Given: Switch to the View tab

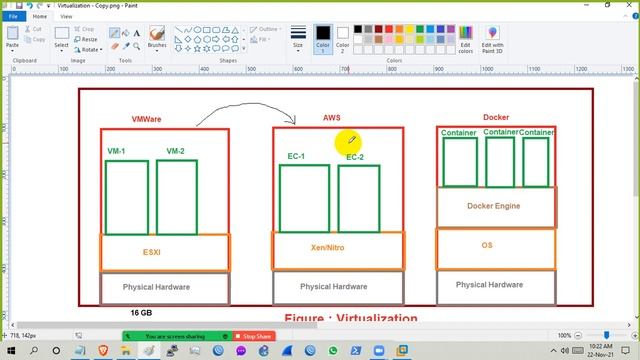Looking at the screenshot, I should [x=66, y=16].
